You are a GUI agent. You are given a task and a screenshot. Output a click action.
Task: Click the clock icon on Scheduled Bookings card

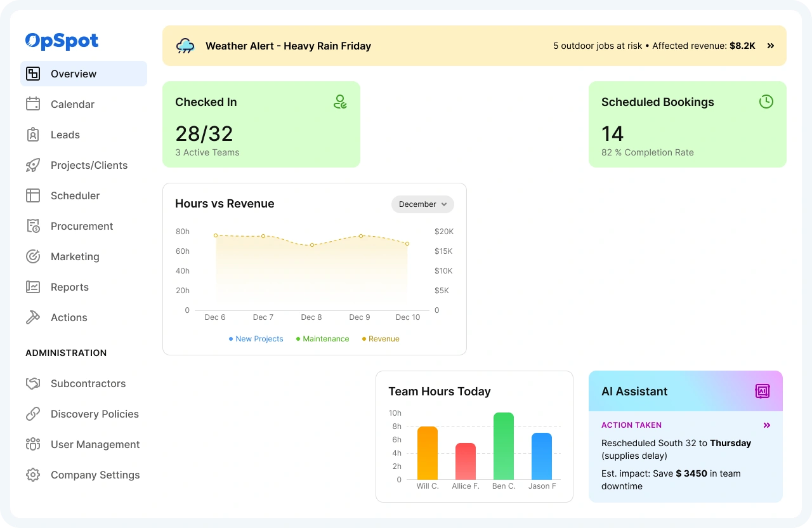766,101
